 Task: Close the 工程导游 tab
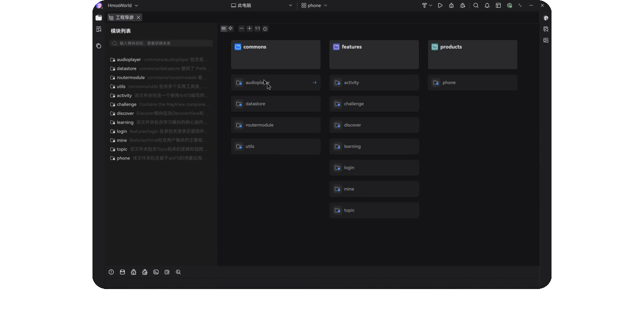(138, 17)
